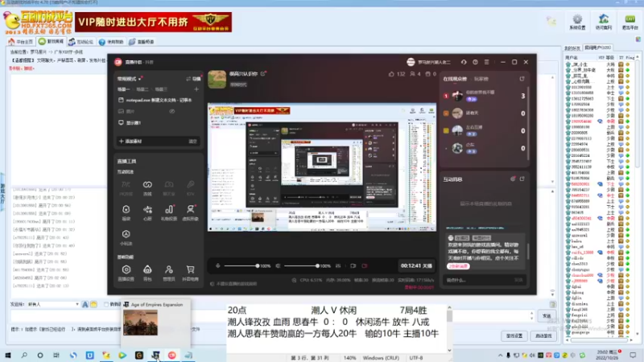The height and width of the screenshot is (362, 644).
Task: Toggle visibility of the 图片 image source
Action: [172, 111]
